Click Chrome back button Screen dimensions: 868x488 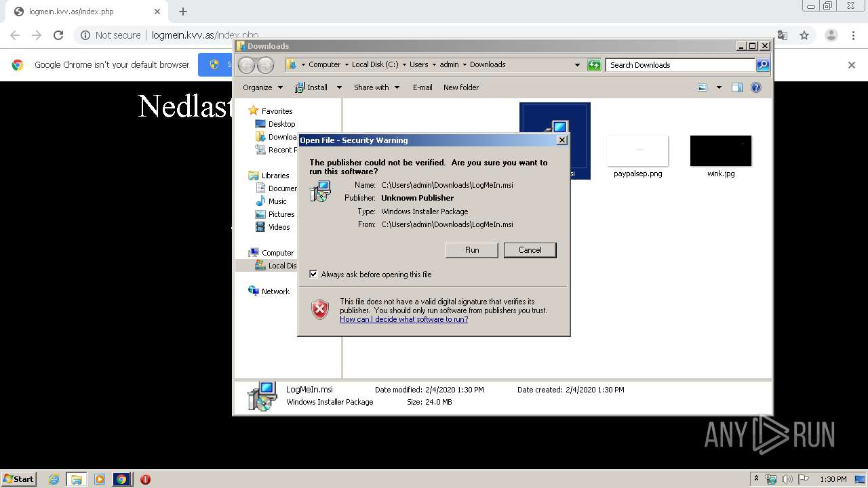pyautogui.click(x=15, y=35)
